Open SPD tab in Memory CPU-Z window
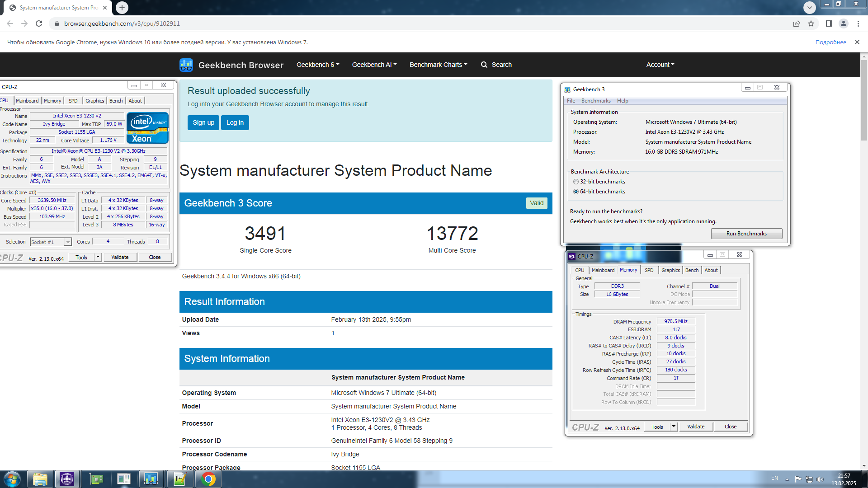This screenshot has height=488, width=868. pyautogui.click(x=649, y=270)
